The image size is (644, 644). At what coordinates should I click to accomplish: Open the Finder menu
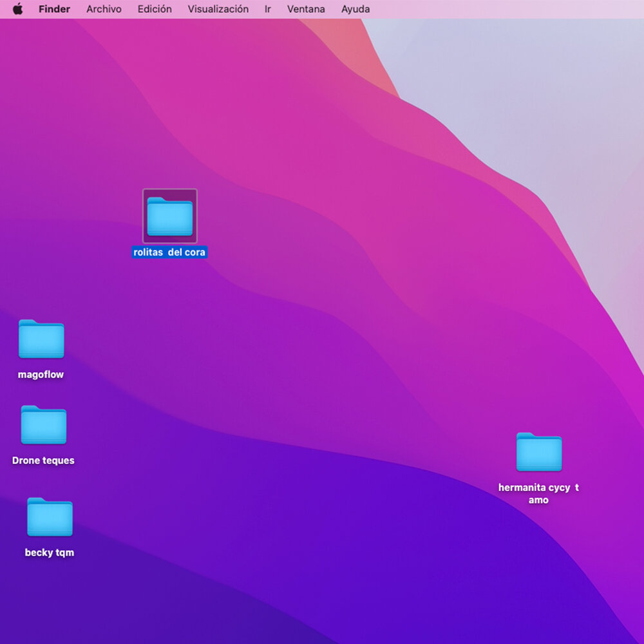coord(54,9)
